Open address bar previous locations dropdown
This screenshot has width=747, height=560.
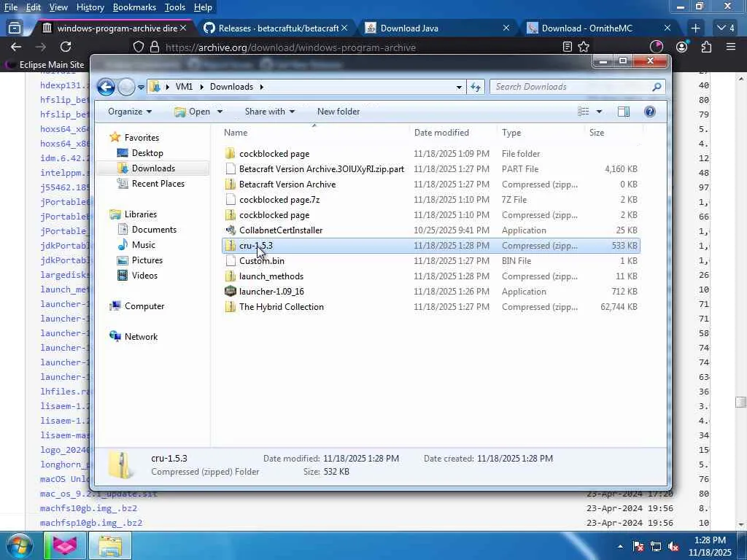(459, 87)
